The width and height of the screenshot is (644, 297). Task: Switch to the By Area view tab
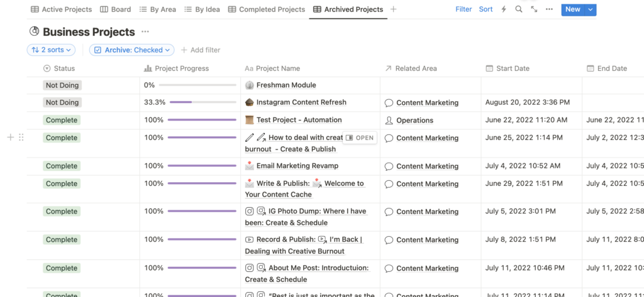(x=157, y=9)
